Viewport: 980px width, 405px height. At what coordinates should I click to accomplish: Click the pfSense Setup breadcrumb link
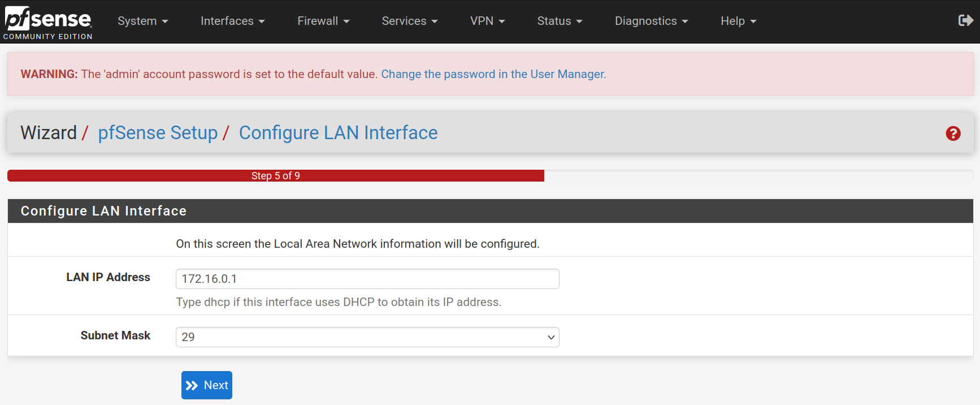(158, 133)
